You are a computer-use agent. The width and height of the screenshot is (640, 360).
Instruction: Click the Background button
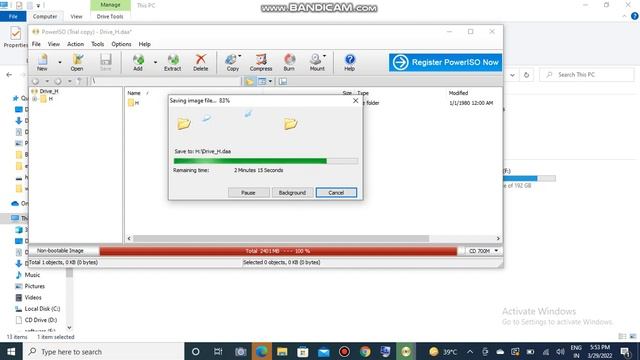(292, 192)
